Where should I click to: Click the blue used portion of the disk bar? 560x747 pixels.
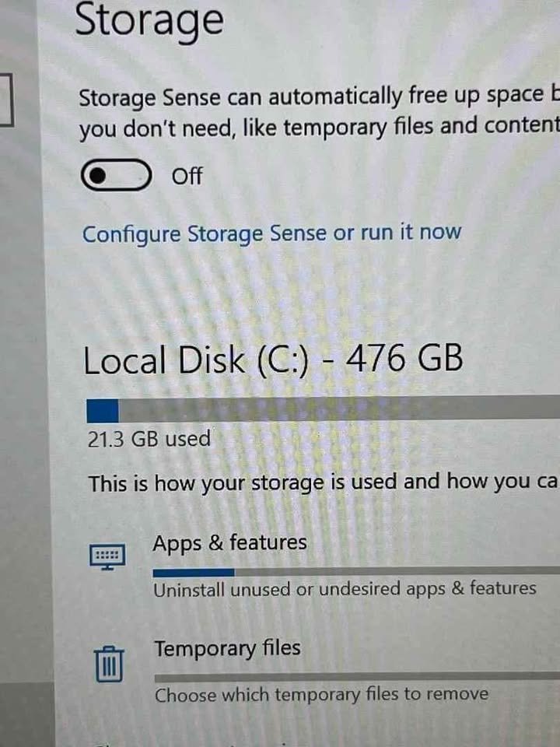[x=103, y=411]
